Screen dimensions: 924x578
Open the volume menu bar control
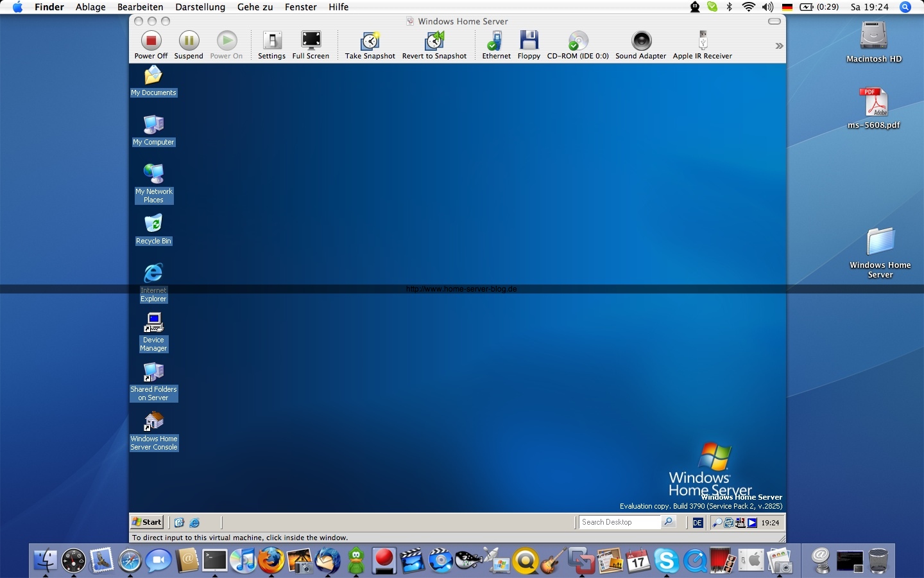767,7
